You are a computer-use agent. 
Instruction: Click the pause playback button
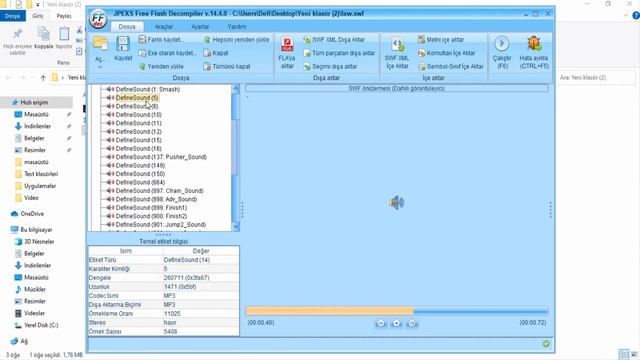(x=381, y=323)
